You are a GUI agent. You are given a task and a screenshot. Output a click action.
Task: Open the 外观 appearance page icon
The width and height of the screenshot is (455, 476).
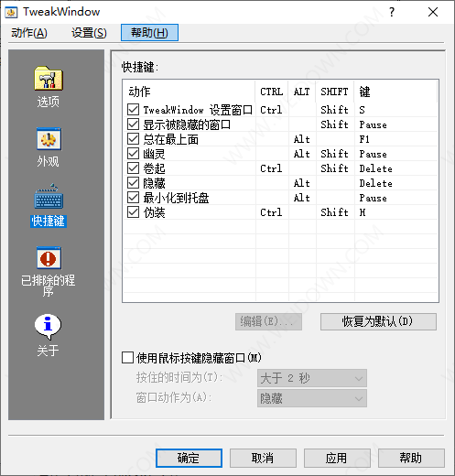(x=49, y=139)
